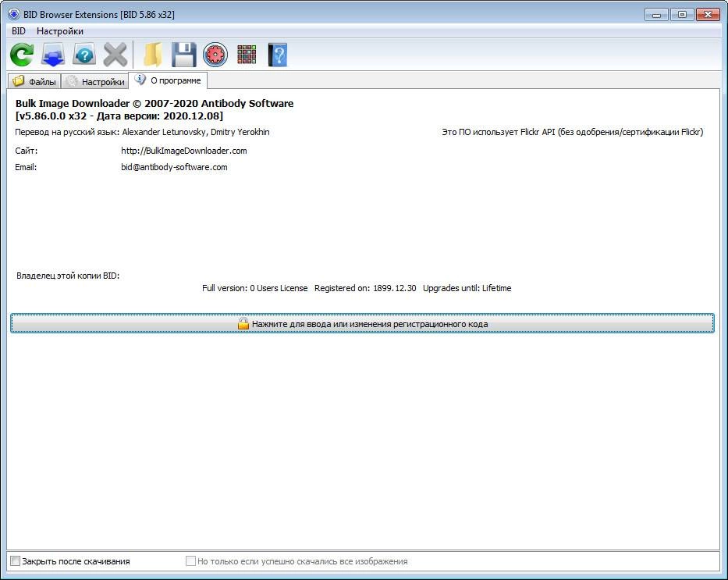
Task: Click the blue download arrow toolbar icon
Action: tap(53, 55)
